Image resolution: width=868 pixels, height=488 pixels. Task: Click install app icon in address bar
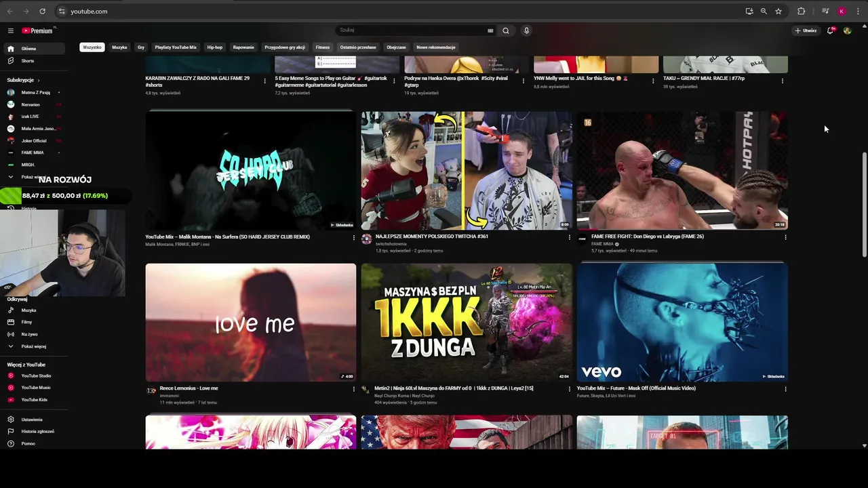tap(749, 12)
